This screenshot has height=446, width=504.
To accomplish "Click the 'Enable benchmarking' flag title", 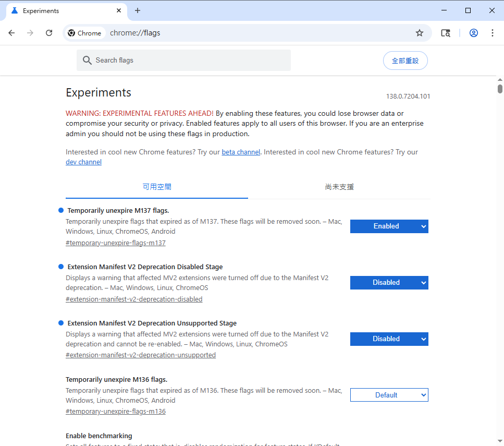I will coord(99,436).
